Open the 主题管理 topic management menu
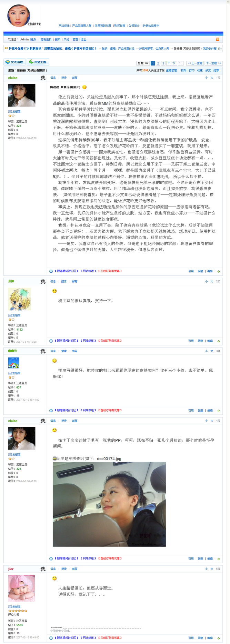Image resolution: width=230 pixels, height=644 pixels. [x=171, y=70]
